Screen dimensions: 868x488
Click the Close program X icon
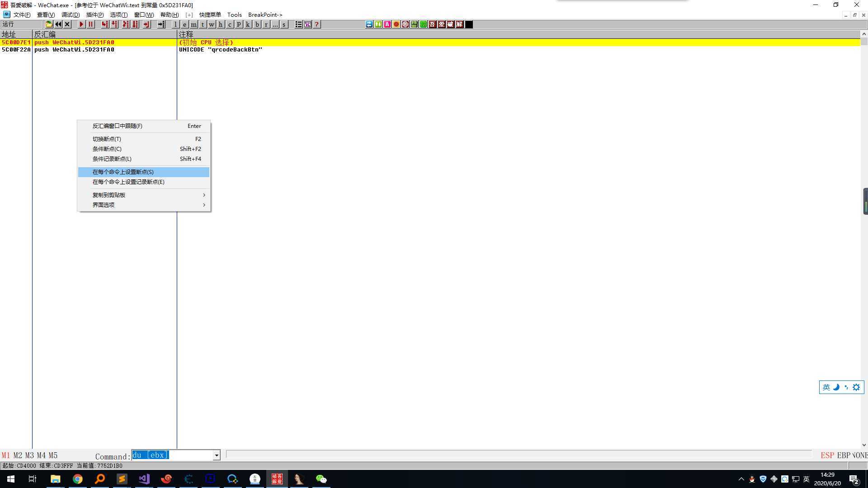[67, 24]
